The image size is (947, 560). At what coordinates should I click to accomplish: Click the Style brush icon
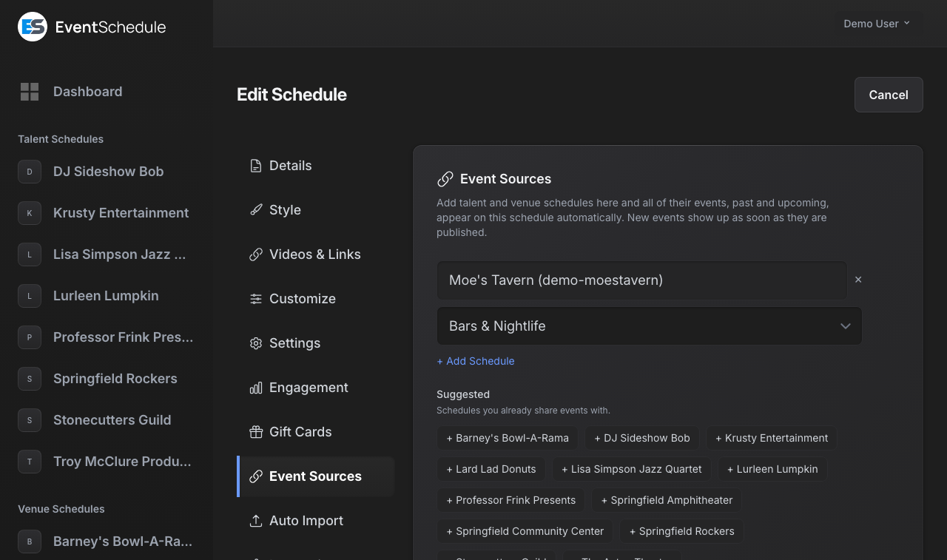tap(256, 210)
